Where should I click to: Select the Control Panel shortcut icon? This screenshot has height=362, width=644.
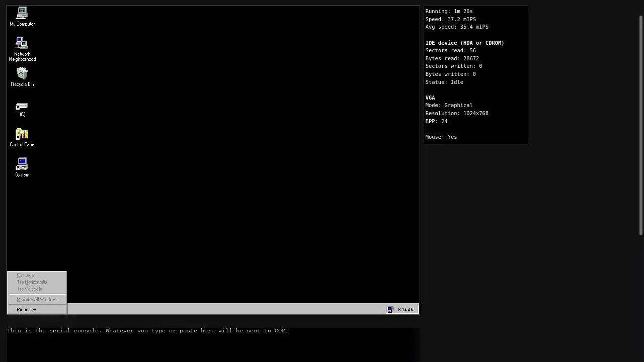(x=22, y=138)
